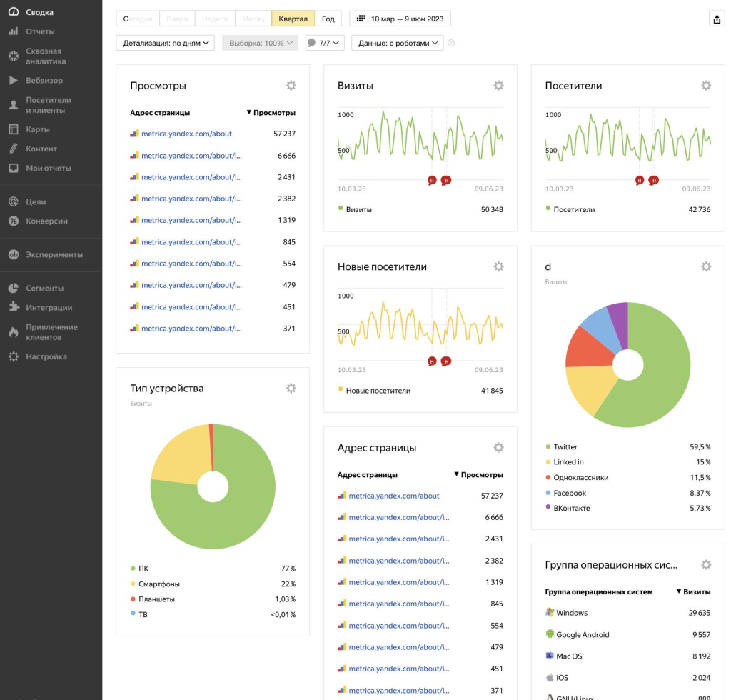
Task: Toggle Twitter legend item in pie chart
Action: 565,446
